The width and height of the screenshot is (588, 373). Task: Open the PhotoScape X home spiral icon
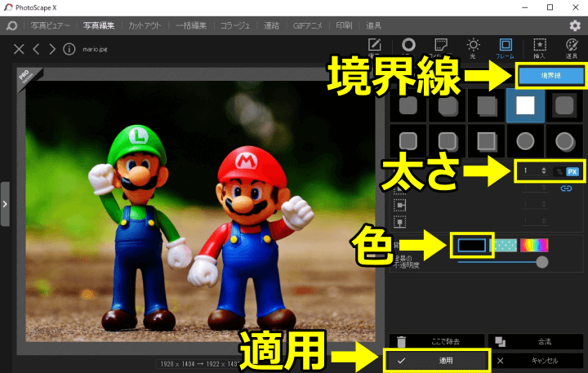point(11,25)
